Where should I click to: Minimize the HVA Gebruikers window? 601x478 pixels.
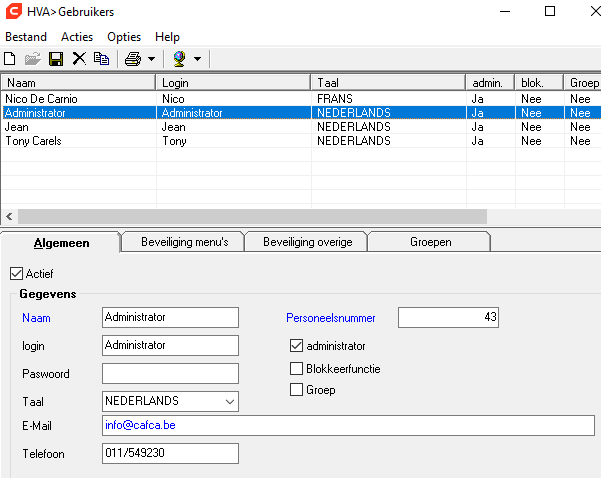[x=505, y=11]
